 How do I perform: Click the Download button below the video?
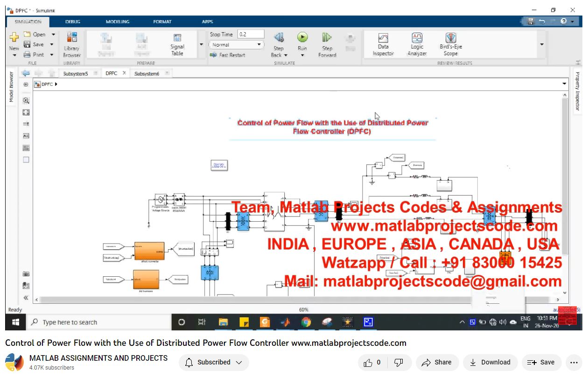[x=490, y=362]
